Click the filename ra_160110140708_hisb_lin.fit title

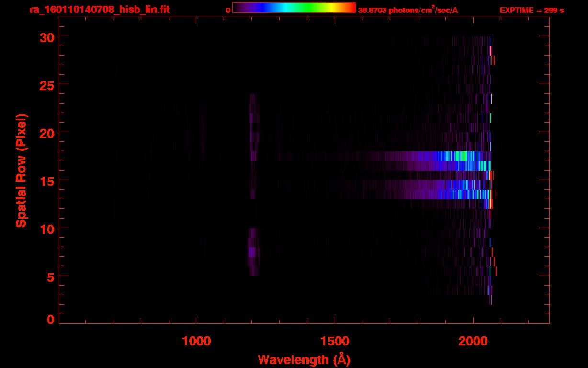tap(99, 10)
